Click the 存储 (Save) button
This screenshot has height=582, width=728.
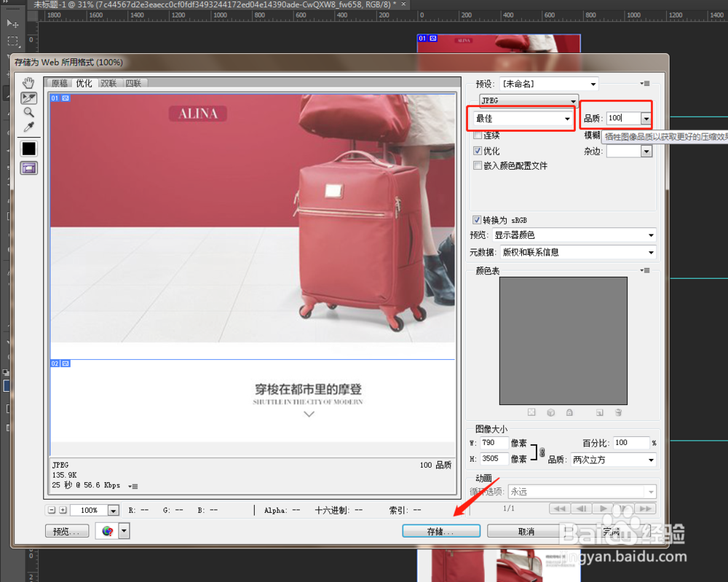[441, 531]
